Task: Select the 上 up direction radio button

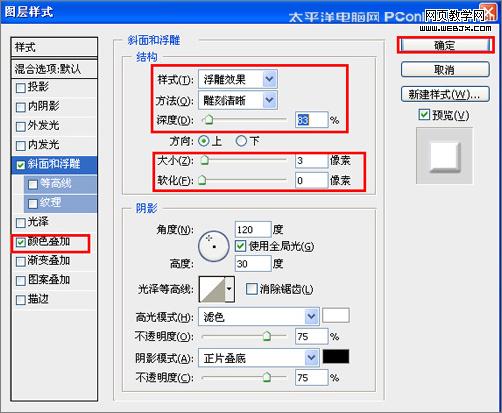Action: (x=203, y=141)
